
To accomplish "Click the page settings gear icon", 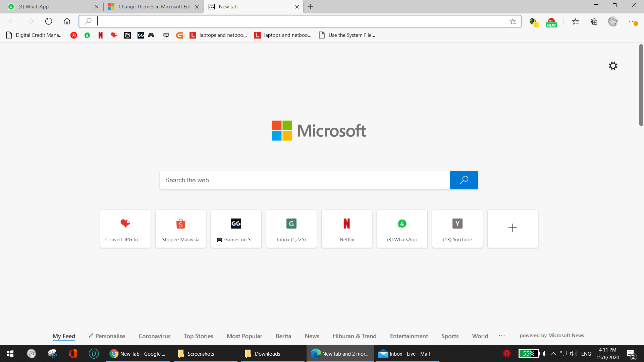I will click(x=614, y=65).
